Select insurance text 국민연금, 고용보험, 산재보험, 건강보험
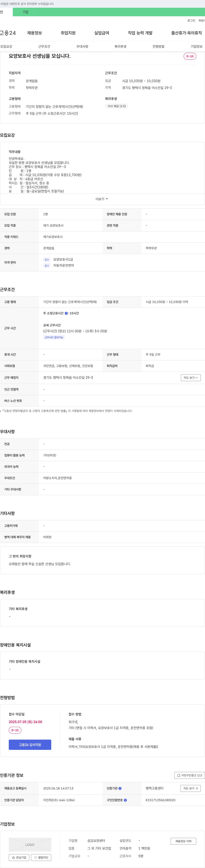The width and height of the screenshot is (205, 868). click(x=68, y=366)
